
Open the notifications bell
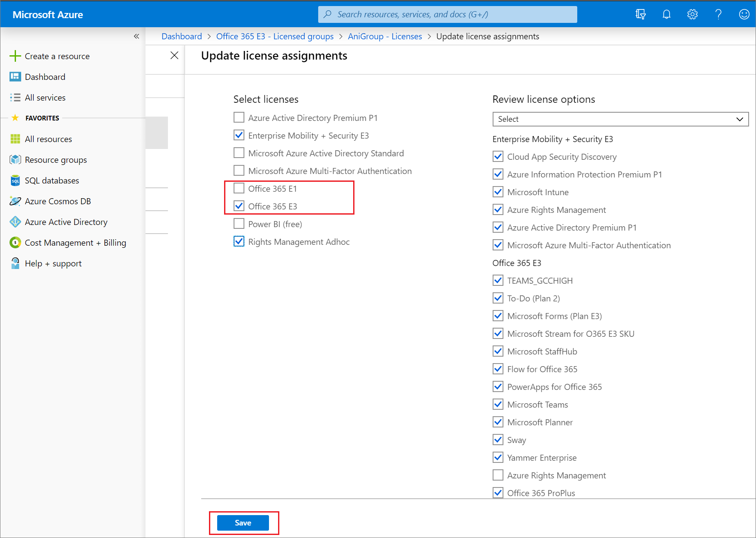pos(667,14)
